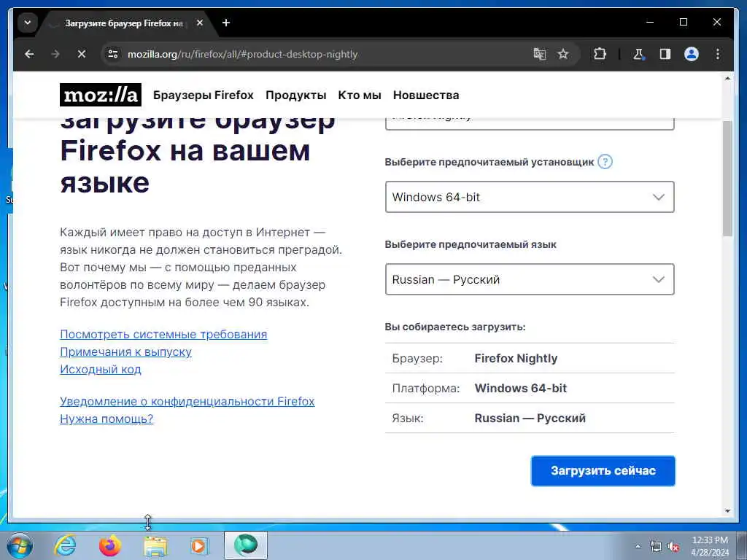Open the Extensions puzzle icon
747x560 pixels.
click(600, 54)
